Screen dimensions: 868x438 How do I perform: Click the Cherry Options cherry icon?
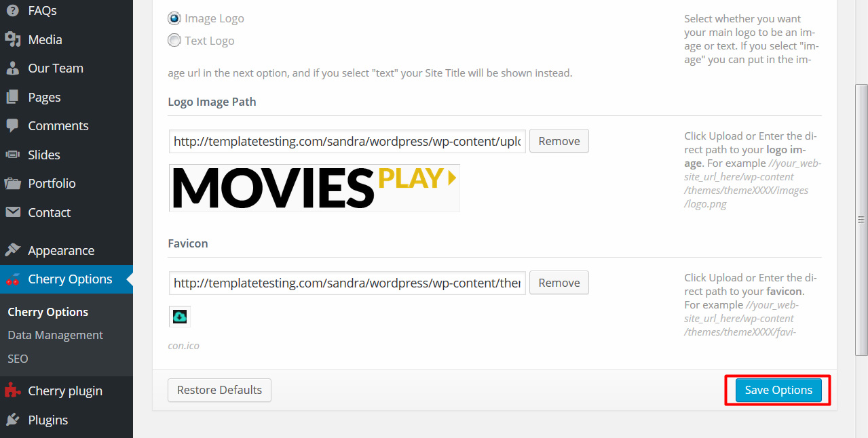pos(12,279)
